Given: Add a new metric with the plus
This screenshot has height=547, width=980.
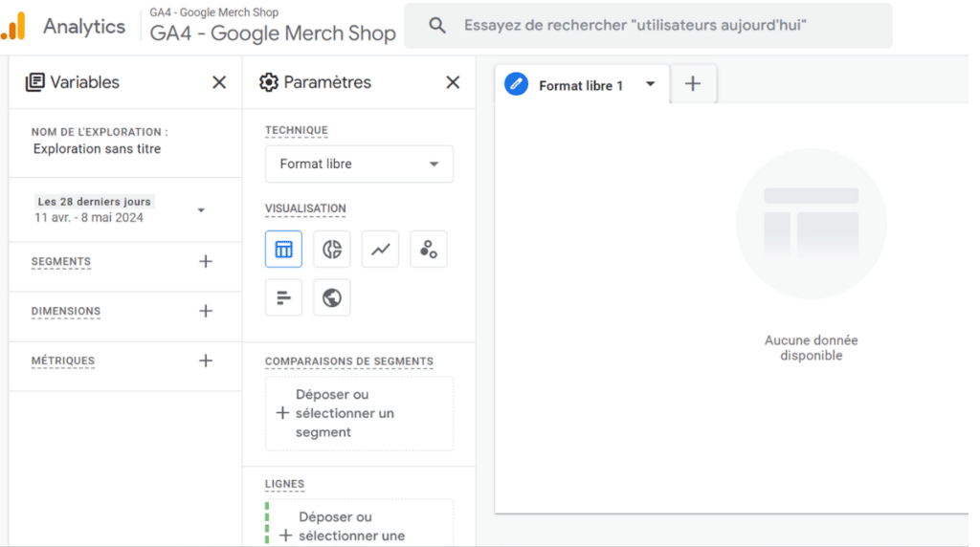Looking at the screenshot, I should [206, 361].
